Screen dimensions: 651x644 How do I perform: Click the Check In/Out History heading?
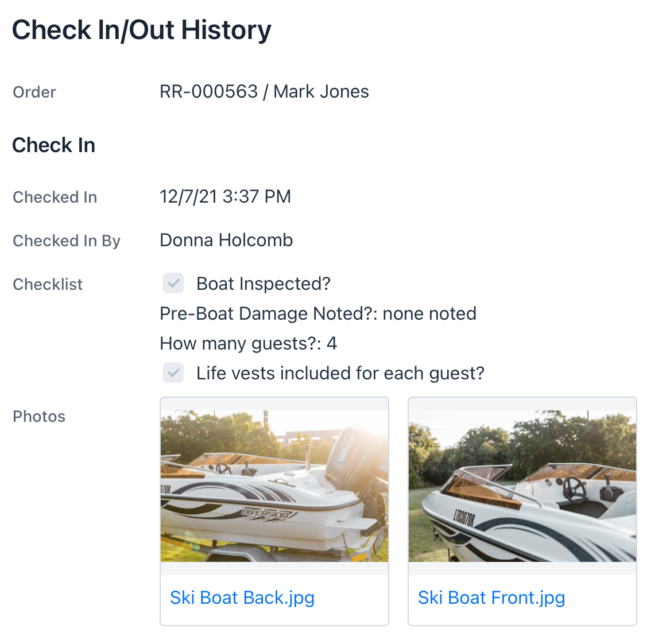pos(142,30)
